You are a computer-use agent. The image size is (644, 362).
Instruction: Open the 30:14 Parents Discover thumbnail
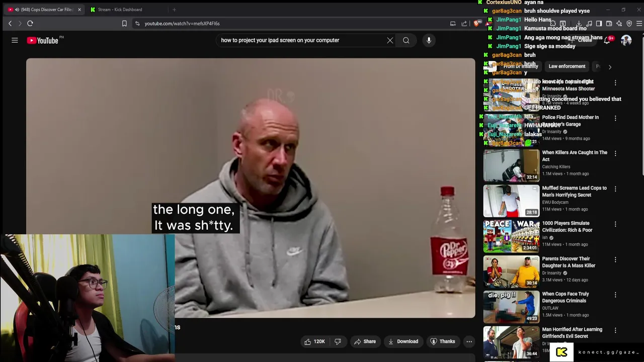[x=511, y=271]
